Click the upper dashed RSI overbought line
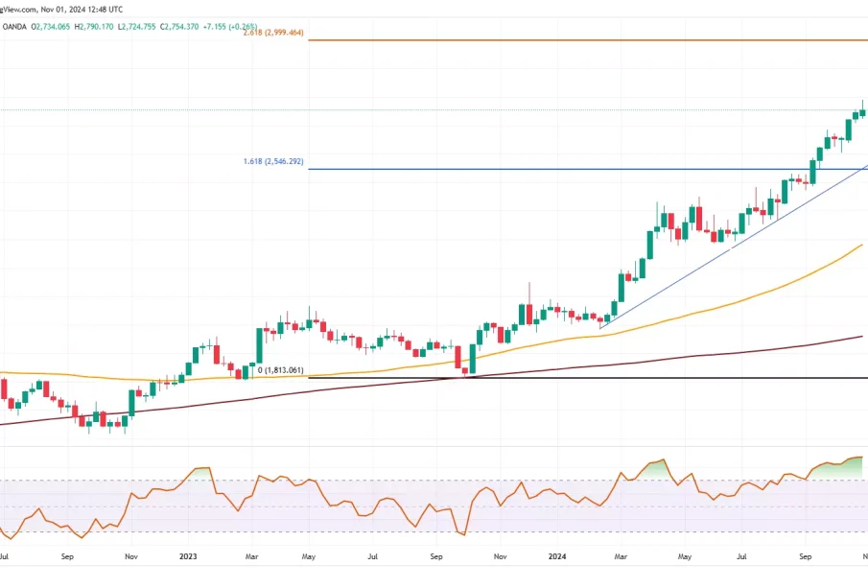The height and width of the screenshot is (588, 868). coord(384,481)
